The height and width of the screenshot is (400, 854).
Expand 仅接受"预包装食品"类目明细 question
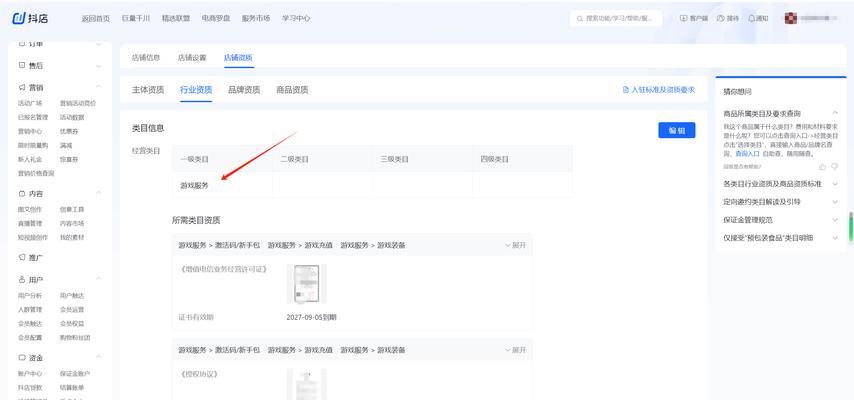coord(835,238)
